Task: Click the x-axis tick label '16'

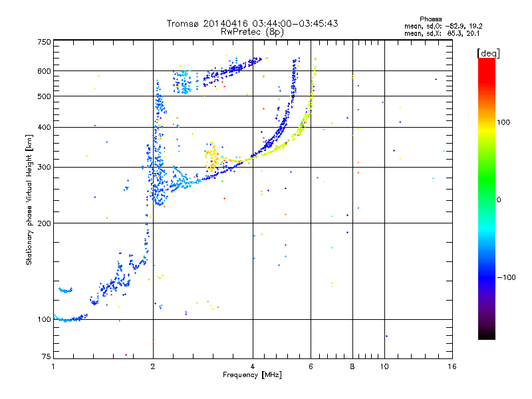Action: click(452, 366)
